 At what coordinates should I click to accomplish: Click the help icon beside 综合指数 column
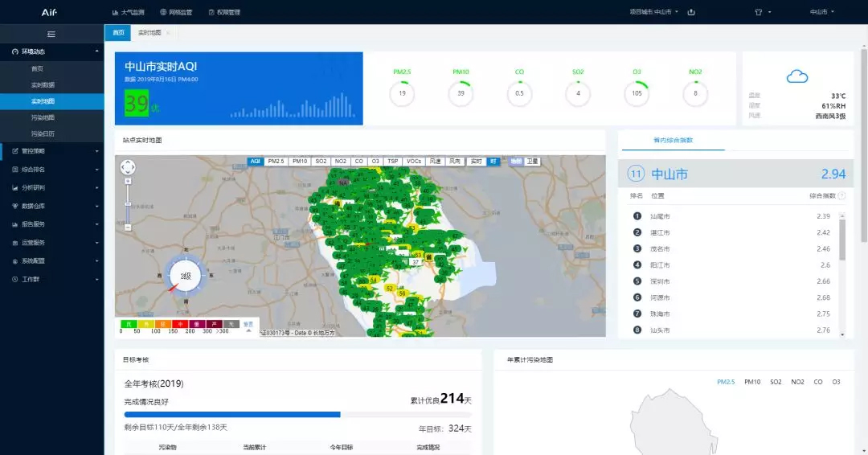click(x=841, y=195)
